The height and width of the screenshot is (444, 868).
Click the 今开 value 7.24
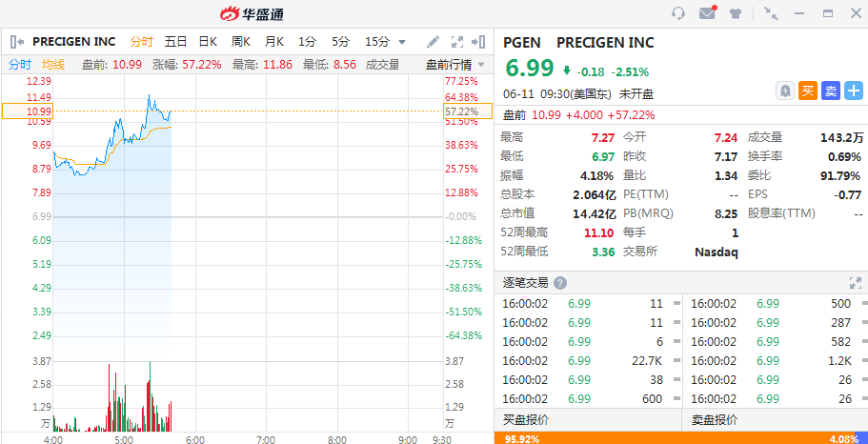pyautogui.click(x=726, y=137)
